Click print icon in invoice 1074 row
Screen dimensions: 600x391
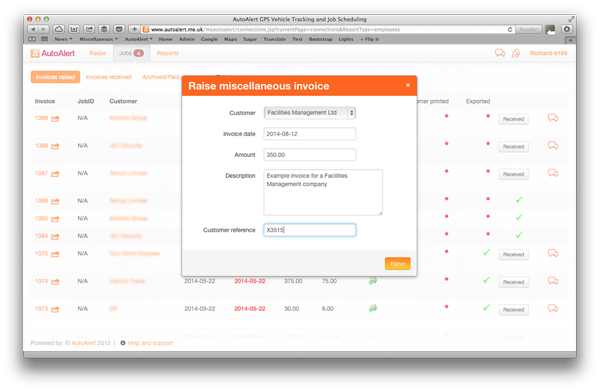(373, 281)
